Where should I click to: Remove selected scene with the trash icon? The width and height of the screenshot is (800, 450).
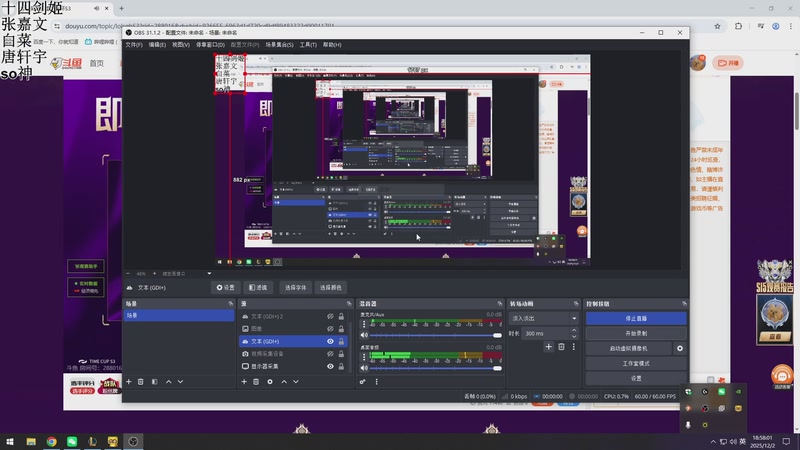pyautogui.click(x=141, y=382)
